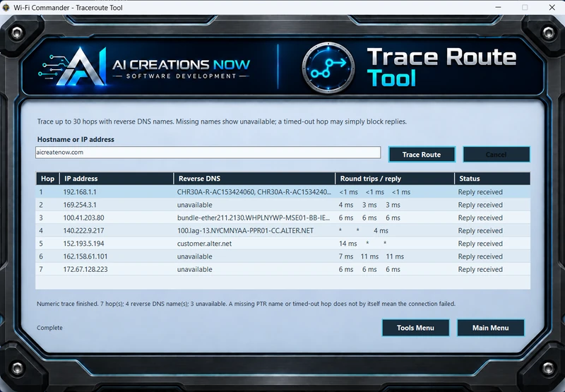
Task: Click the app icon in title bar
Action: pos(6,8)
